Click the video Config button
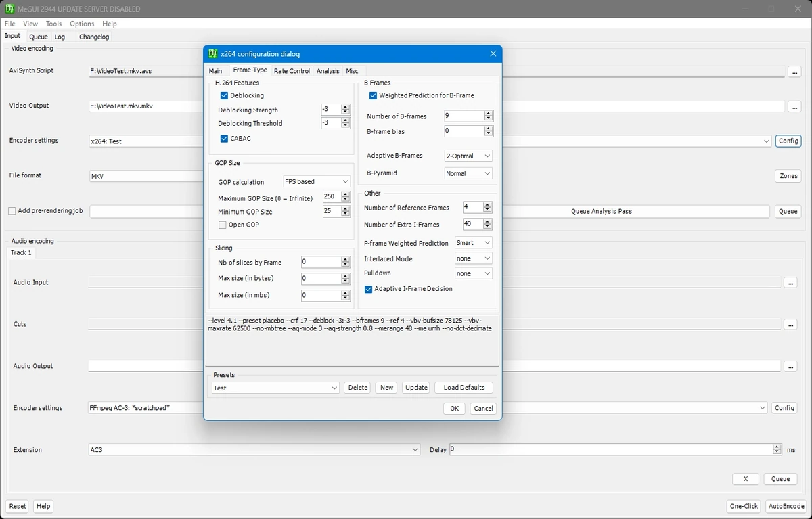This screenshot has height=519, width=812. click(x=788, y=141)
